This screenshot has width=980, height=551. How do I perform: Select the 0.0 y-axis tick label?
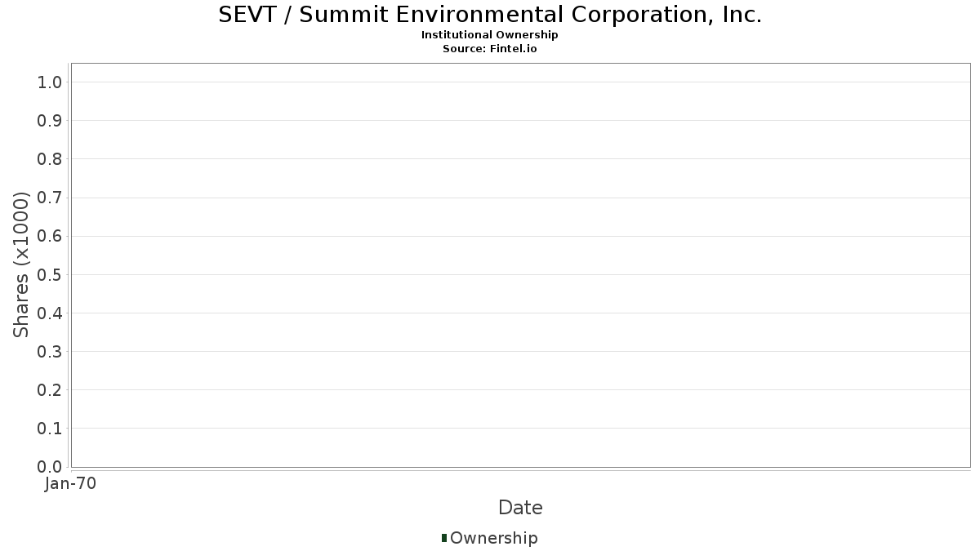click(50, 467)
